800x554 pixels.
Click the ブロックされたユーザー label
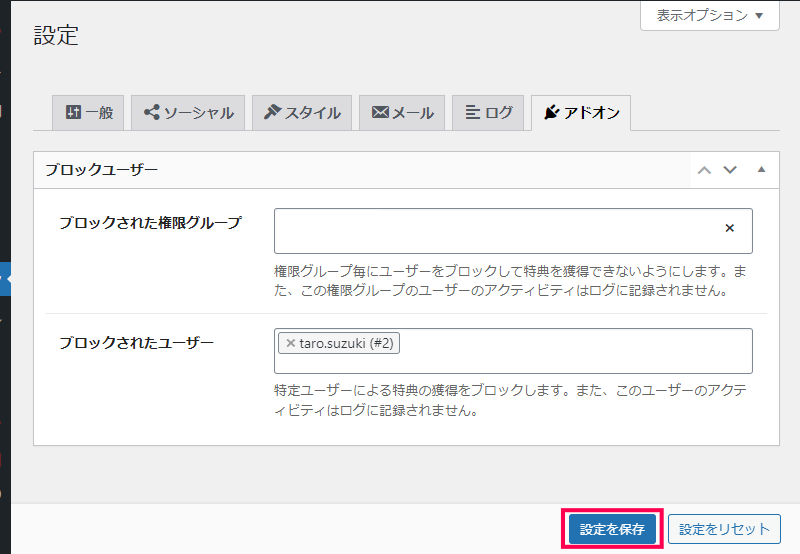[x=136, y=343]
